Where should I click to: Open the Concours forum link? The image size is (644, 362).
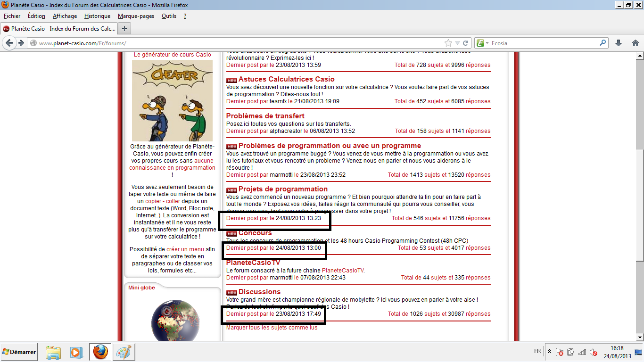[255, 233]
